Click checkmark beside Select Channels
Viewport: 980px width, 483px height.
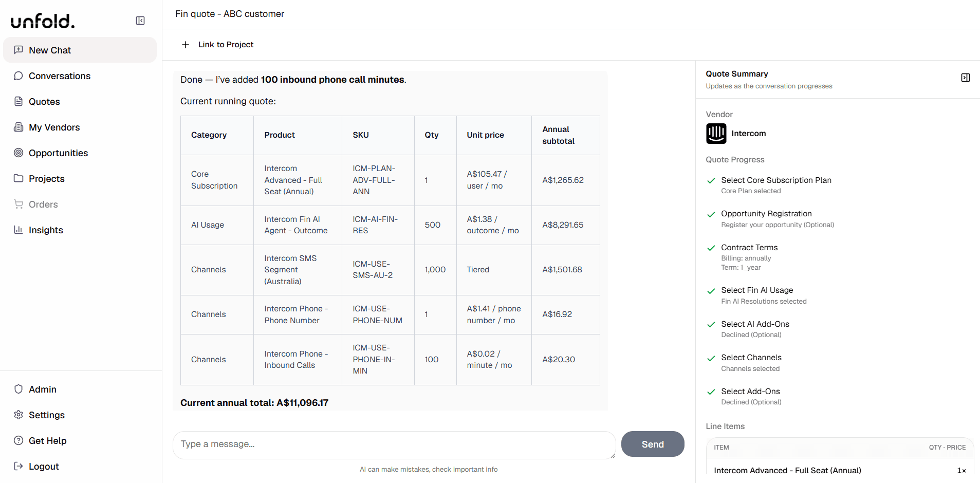tap(711, 358)
